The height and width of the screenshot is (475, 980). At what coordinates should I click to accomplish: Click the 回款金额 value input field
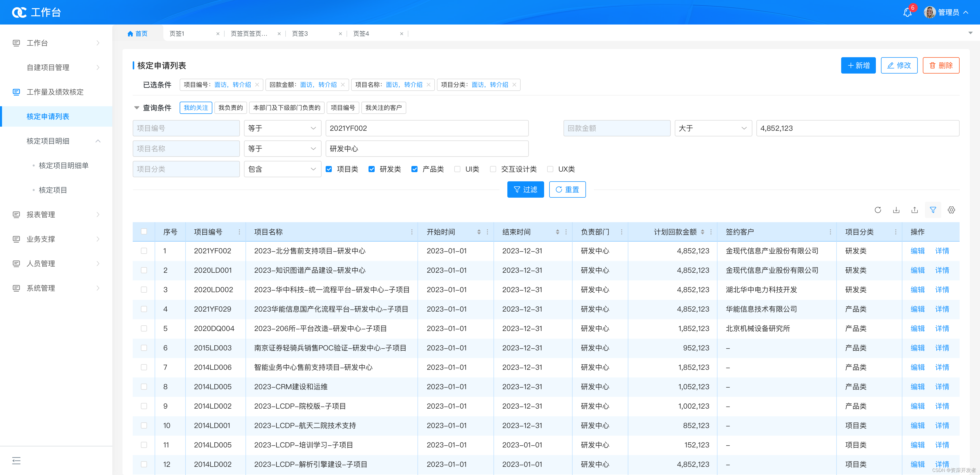857,128
